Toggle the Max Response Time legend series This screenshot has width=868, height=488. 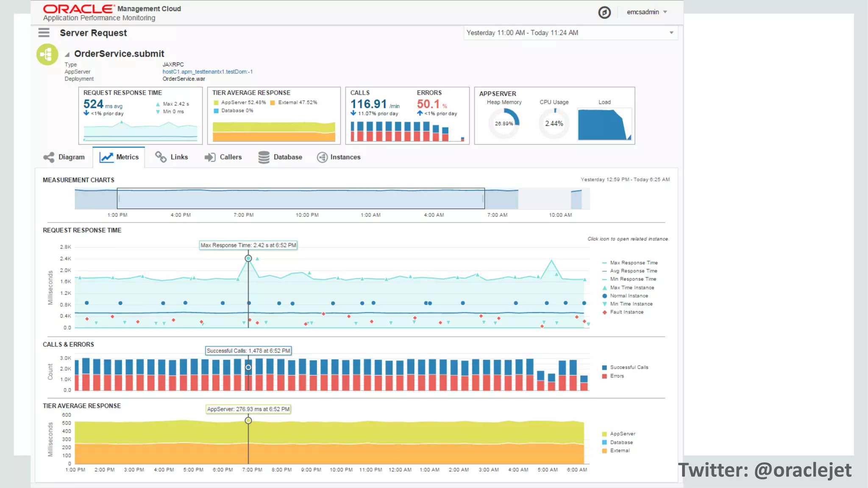click(x=634, y=263)
